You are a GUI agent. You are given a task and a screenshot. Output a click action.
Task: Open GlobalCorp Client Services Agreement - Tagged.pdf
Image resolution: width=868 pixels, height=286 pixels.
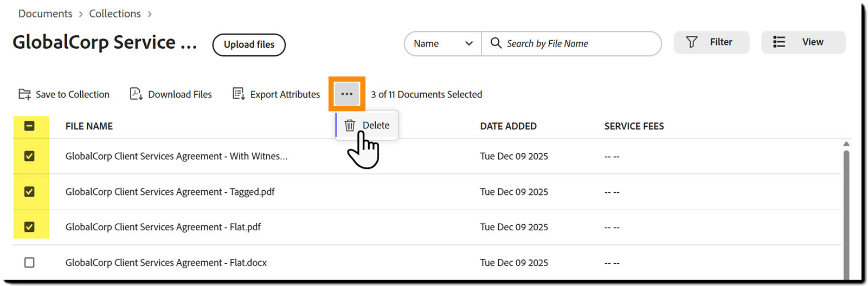pos(170,192)
